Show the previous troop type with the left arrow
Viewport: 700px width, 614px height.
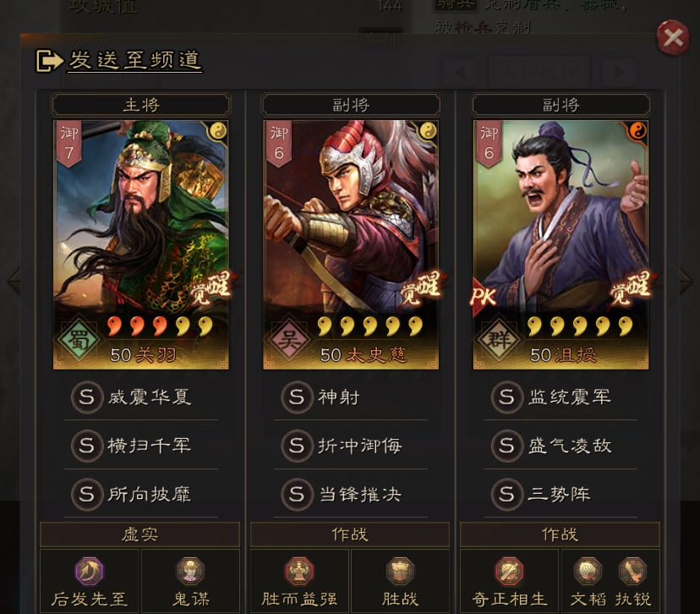tap(459, 73)
